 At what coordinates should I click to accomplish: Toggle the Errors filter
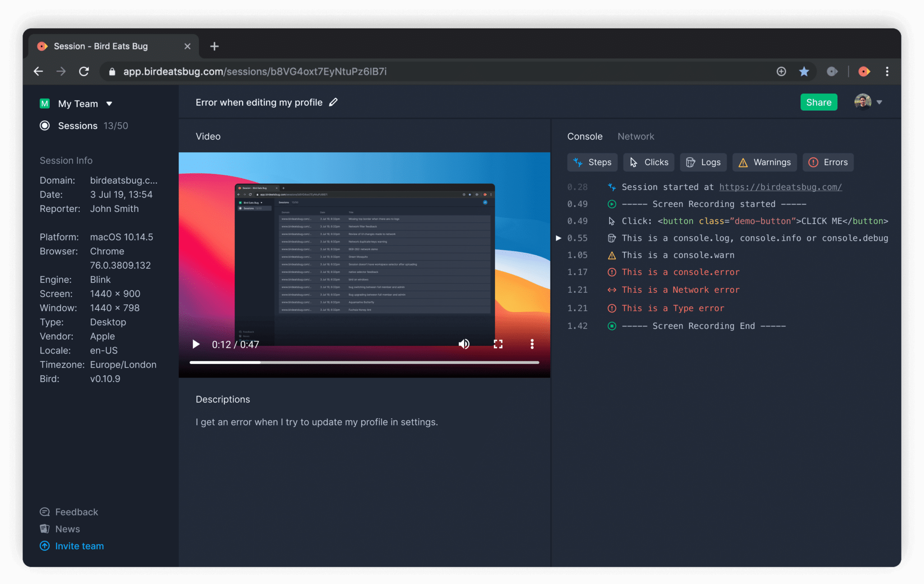(x=828, y=162)
